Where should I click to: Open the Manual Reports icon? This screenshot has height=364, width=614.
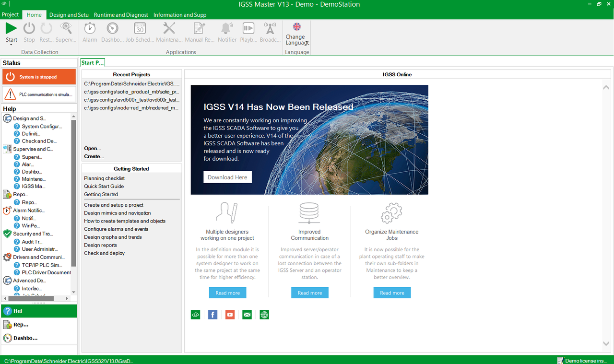[x=200, y=28]
